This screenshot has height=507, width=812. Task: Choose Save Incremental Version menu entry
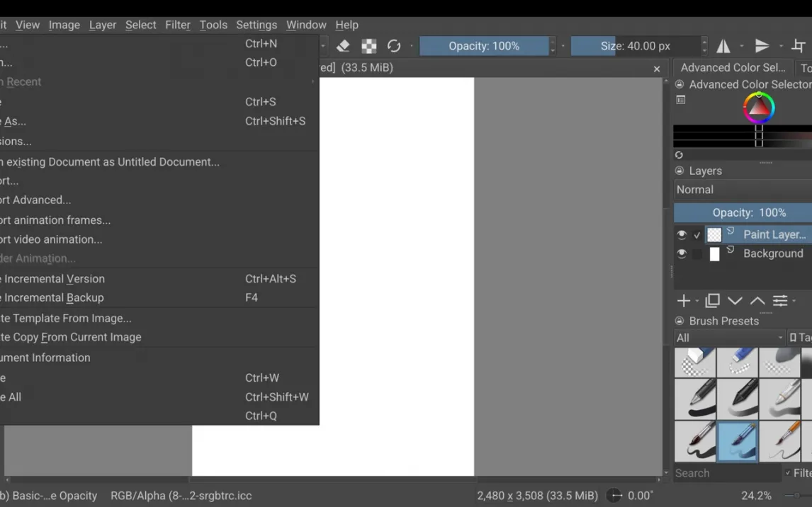click(x=54, y=279)
